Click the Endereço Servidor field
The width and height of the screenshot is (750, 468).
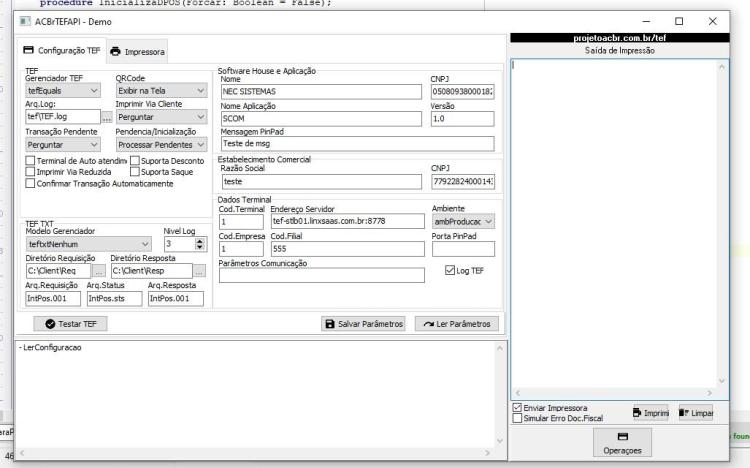point(348,221)
